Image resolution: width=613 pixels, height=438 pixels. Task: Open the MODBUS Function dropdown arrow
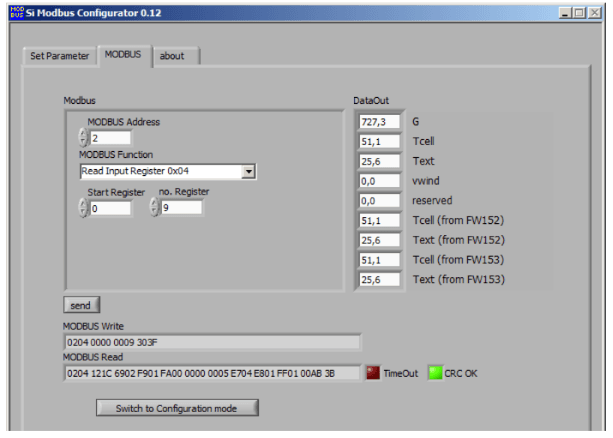tap(249, 171)
